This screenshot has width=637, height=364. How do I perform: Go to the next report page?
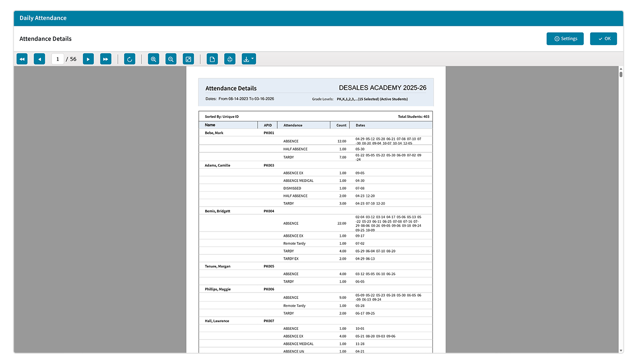(88, 59)
